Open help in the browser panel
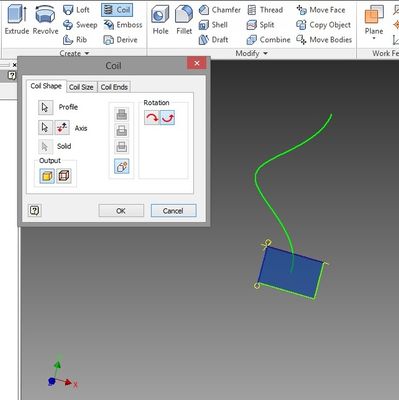Image resolution: width=399 pixels, height=400 pixels. [x=11, y=76]
